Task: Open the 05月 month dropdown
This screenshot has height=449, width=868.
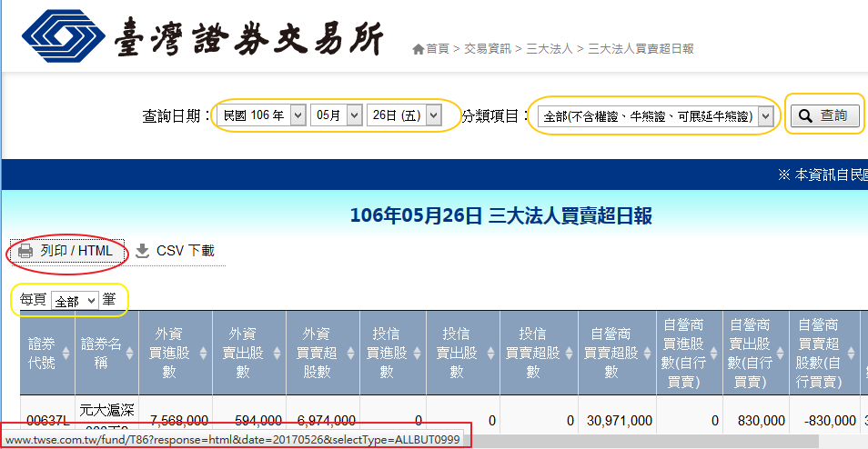Action: tap(337, 116)
